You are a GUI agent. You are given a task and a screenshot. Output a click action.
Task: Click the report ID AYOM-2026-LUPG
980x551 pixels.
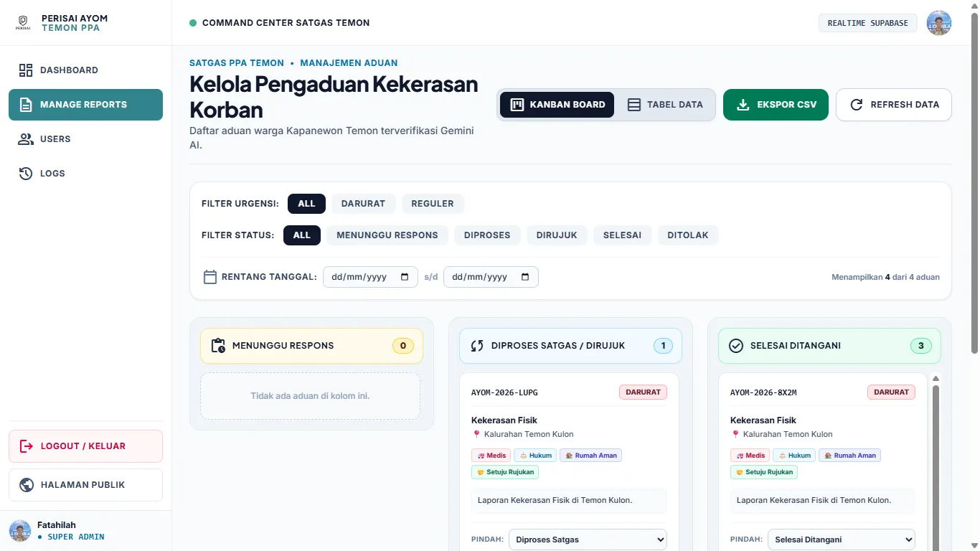504,393
